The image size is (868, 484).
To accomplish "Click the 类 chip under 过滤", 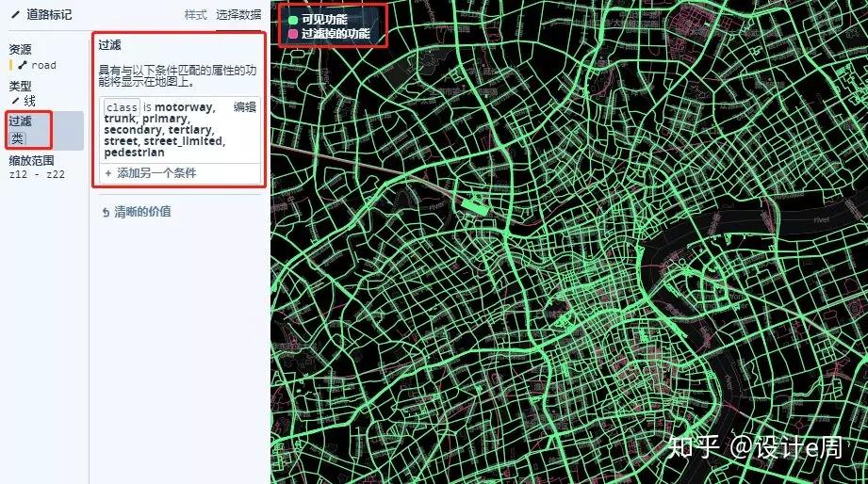I will click(18, 138).
